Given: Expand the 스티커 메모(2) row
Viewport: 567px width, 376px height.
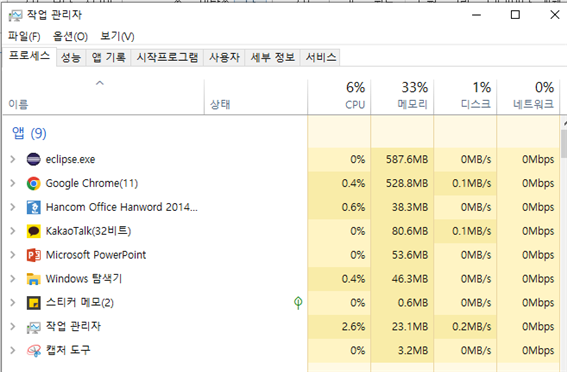Looking at the screenshot, I should 13,303.
